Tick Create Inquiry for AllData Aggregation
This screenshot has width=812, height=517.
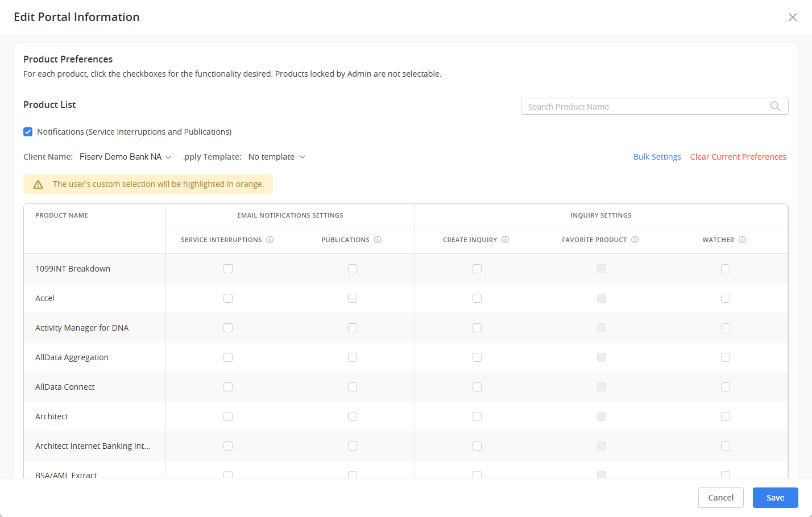click(477, 357)
